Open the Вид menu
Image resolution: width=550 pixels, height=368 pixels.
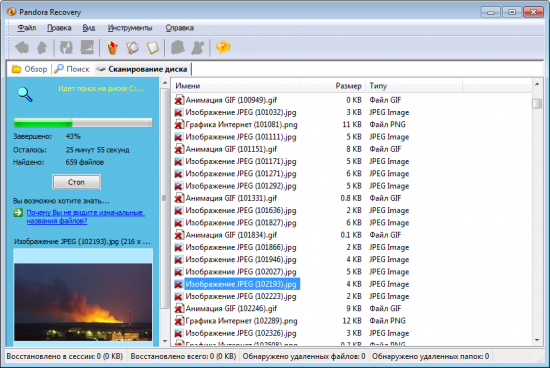coord(89,28)
